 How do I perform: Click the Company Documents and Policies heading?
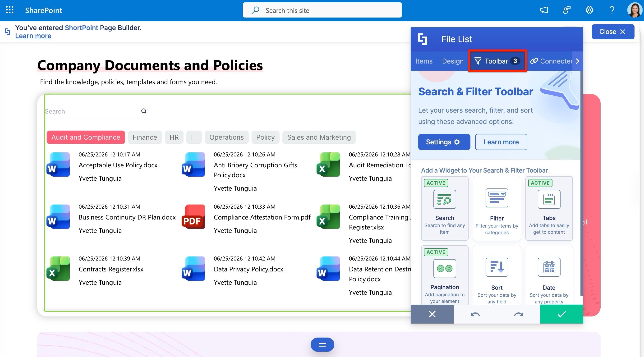coord(150,65)
